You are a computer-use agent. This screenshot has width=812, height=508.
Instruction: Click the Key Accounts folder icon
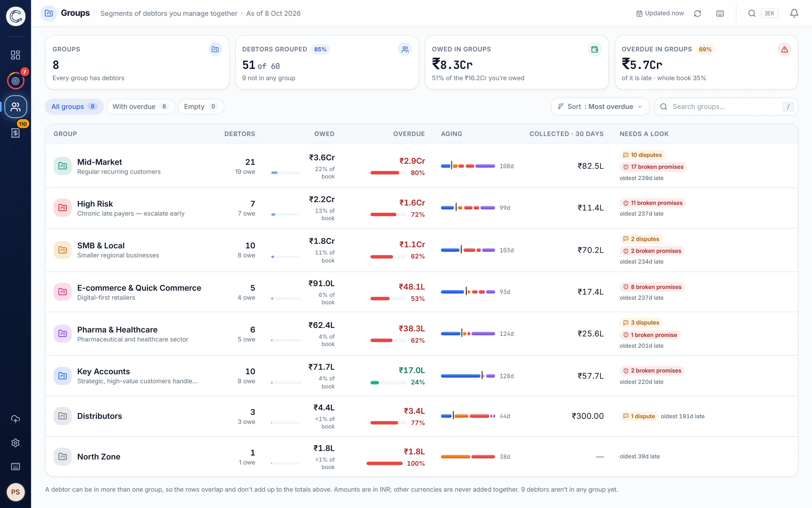click(63, 376)
